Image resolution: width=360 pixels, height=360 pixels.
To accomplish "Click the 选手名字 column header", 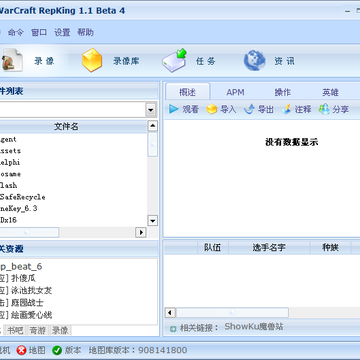I will [269, 248].
